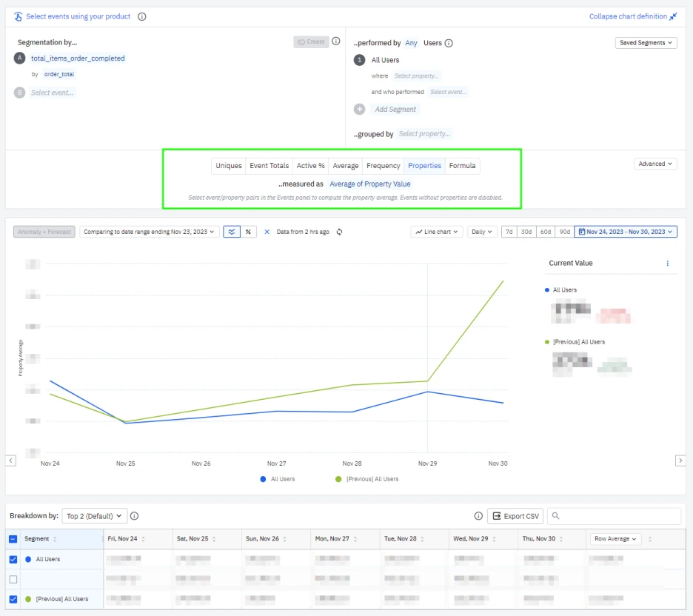The image size is (693, 616).
Task: Toggle the select-all checkbox in table header
Action: [x=13, y=540]
